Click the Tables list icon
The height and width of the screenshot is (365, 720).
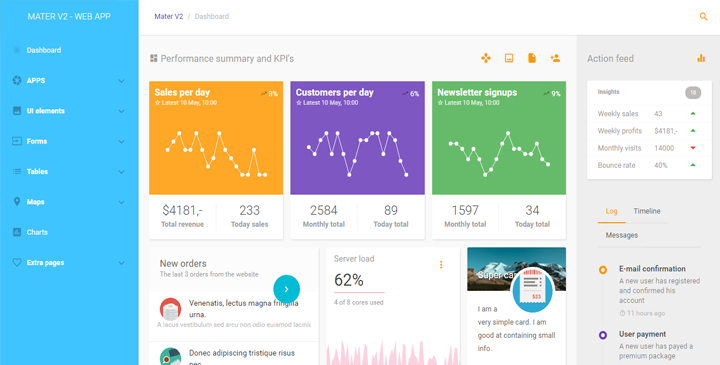[17, 171]
